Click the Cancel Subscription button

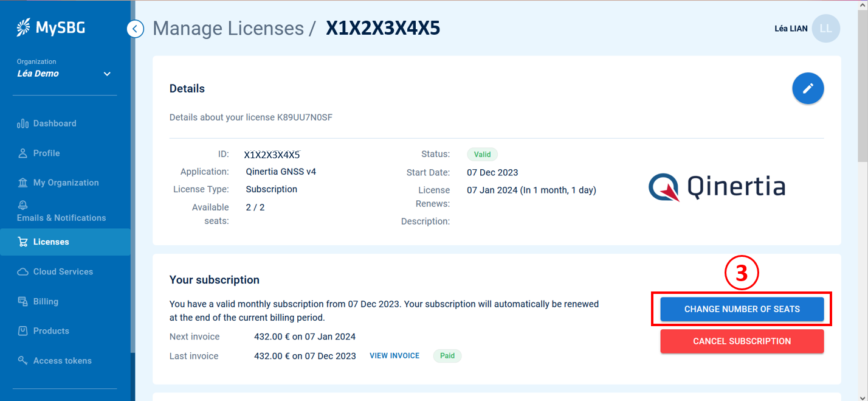(x=742, y=341)
